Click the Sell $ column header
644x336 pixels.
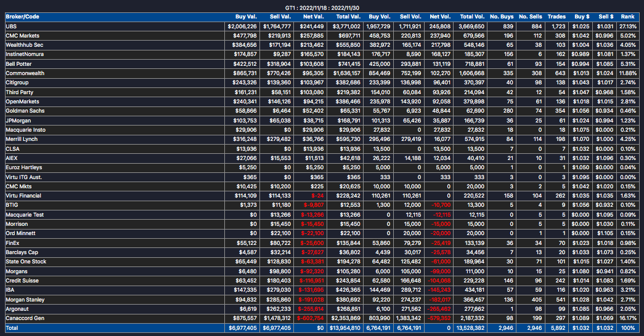[x=606, y=17]
